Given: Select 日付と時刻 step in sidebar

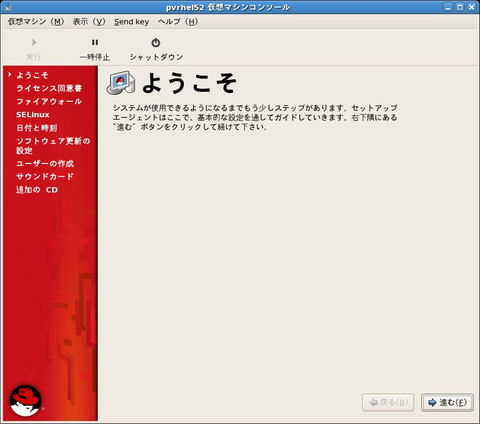Looking at the screenshot, I should point(37,128).
